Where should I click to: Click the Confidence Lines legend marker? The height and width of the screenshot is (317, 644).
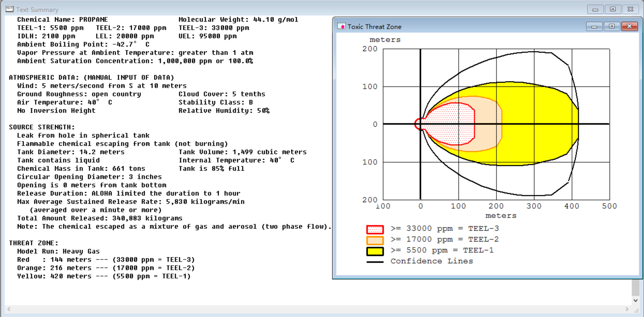375,262
